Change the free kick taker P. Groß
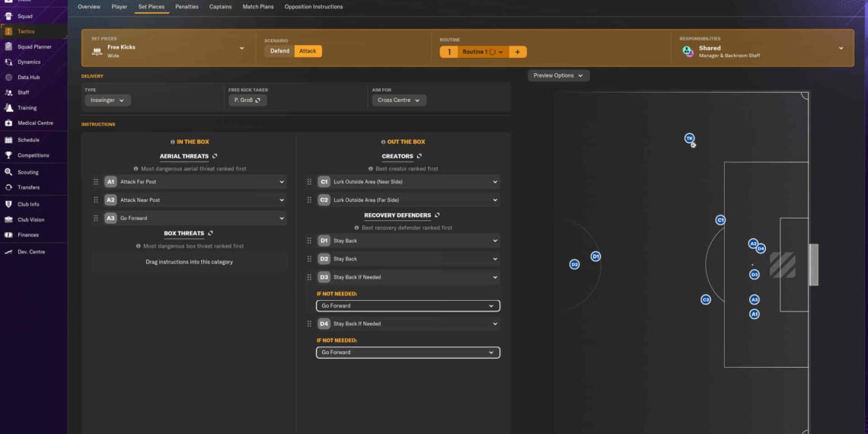 point(247,101)
